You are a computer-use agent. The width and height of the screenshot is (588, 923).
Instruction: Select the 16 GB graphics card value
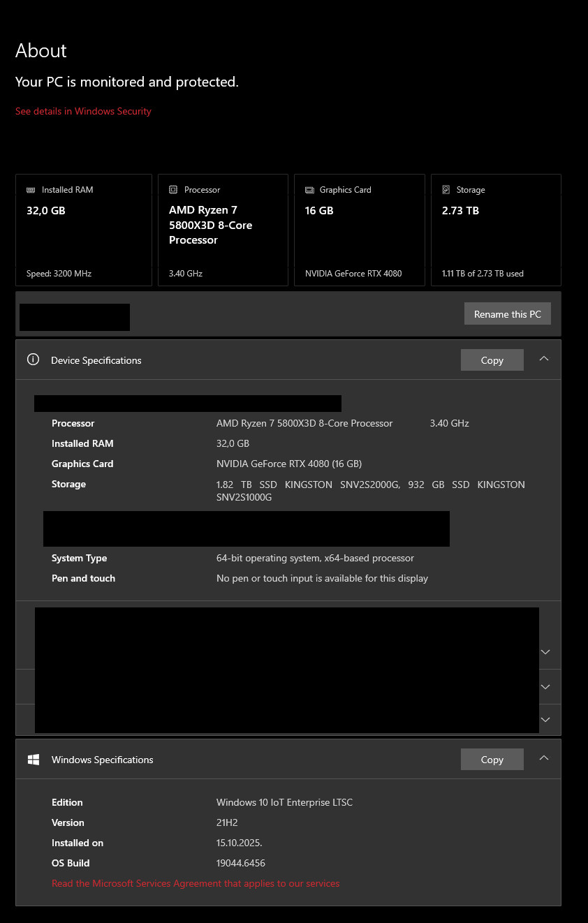(x=319, y=210)
